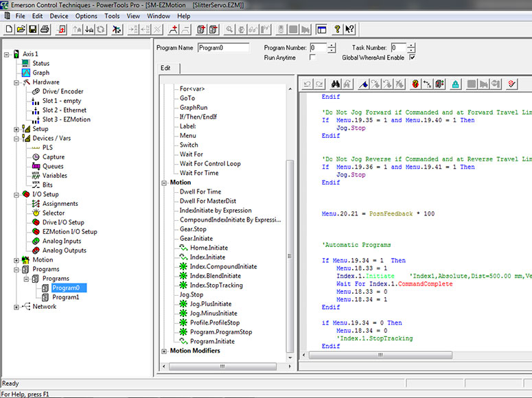Open the Graph view in the tree
532x398 pixels.
click(x=41, y=73)
